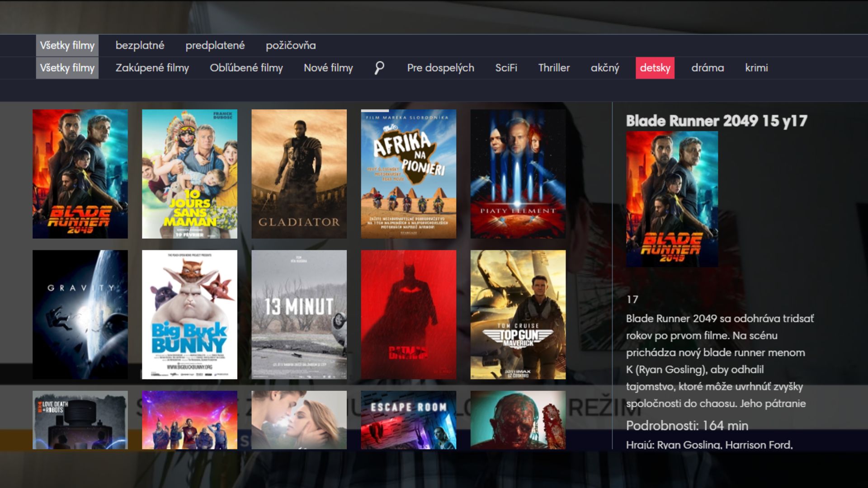Filter by Pre dospelých category
868x488 pixels.
440,68
